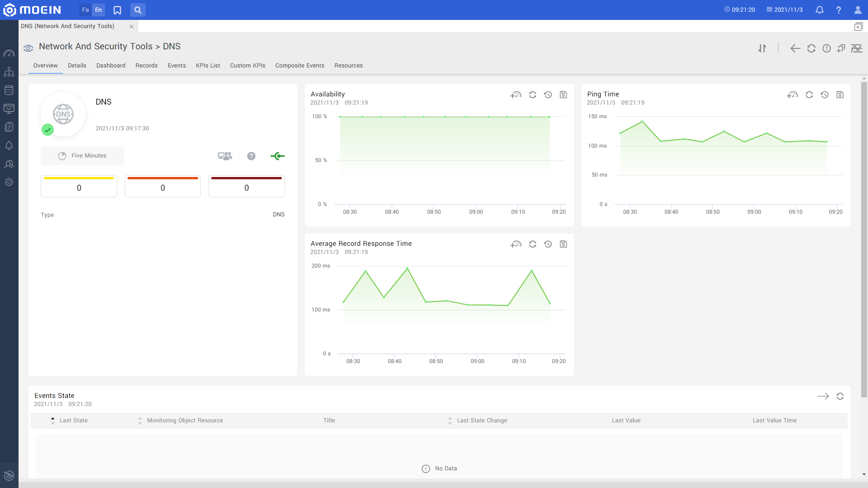Viewport: 868px width, 488px height.
Task: Add Availability chart to dashboard gauge icon
Action: point(516,95)
